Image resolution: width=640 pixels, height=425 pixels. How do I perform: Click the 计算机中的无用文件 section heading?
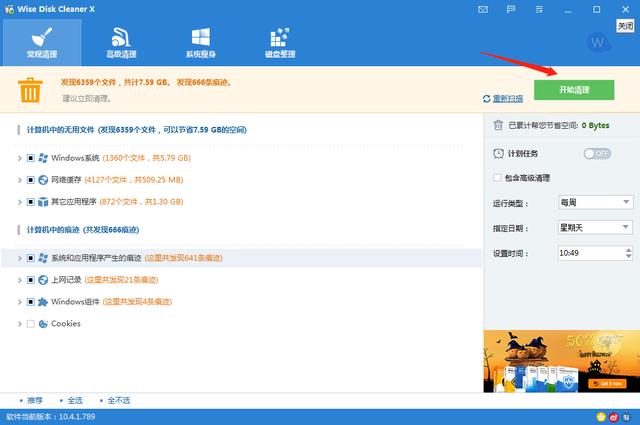(x=136, y=130)
